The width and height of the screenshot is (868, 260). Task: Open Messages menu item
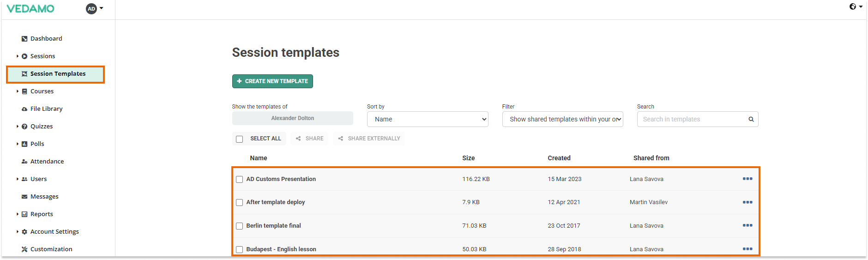[x=44, y=197]
